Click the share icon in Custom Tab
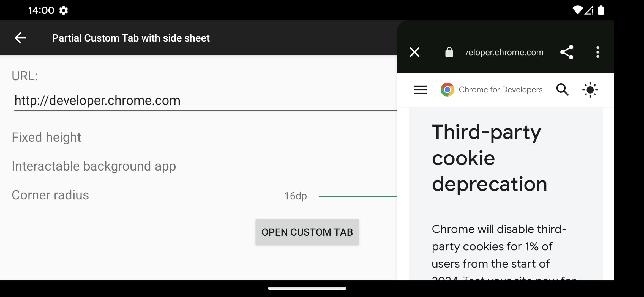644x297 pixels. pyautogui.click(x=568, y=52)
